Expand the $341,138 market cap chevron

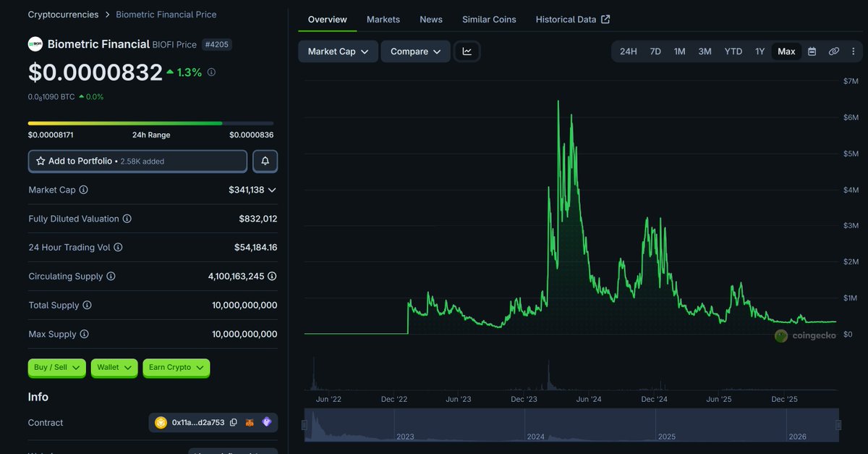tap(272, 190)
